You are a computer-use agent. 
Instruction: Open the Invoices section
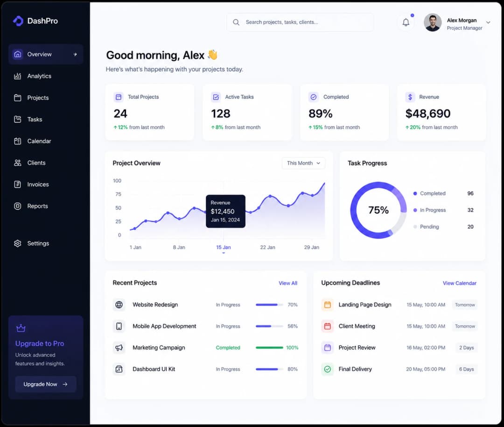click(x=46, y=185)
